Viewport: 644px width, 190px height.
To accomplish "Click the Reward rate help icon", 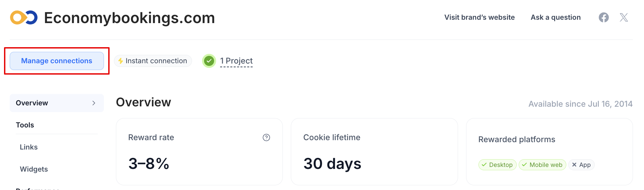I will [266, 137].
